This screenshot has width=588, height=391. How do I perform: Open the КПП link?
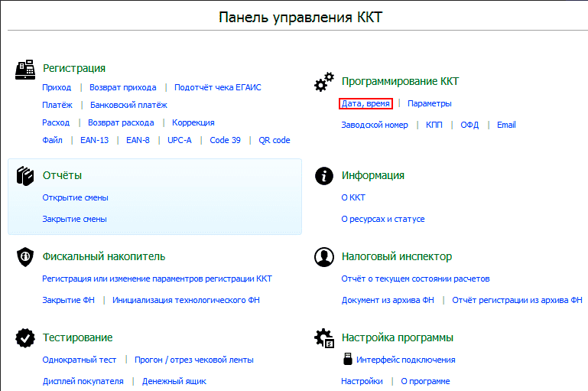pos(434,125)
